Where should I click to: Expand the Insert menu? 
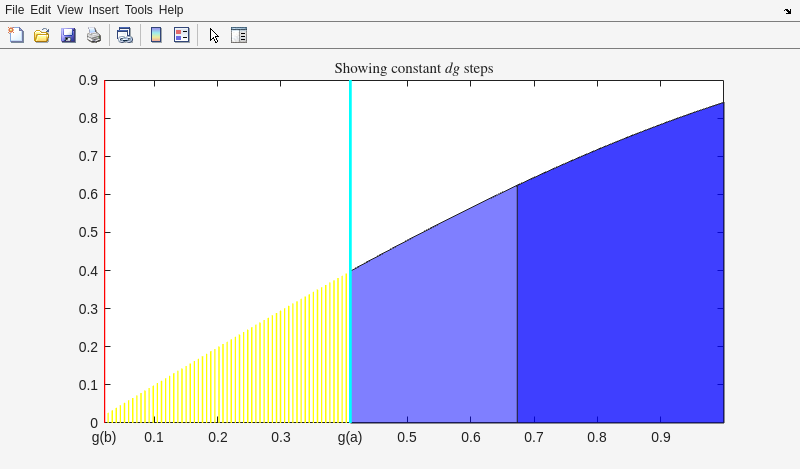pyautogui.click(x=103, y=9)
